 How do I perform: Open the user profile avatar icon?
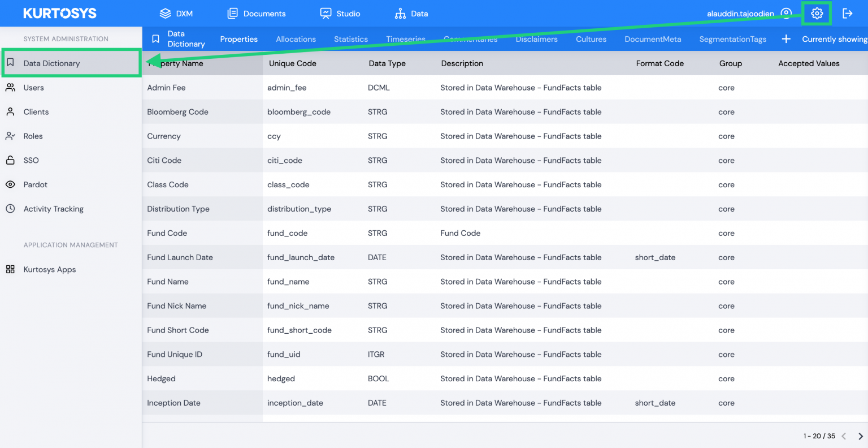pyautogui.click(x=786, y=13)
